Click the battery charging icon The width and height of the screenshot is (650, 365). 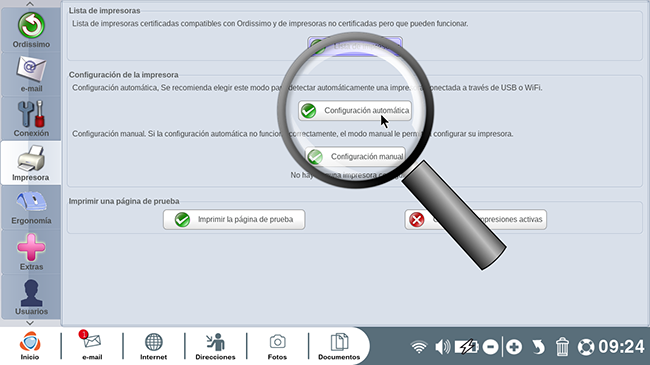(x=467, y=347)
